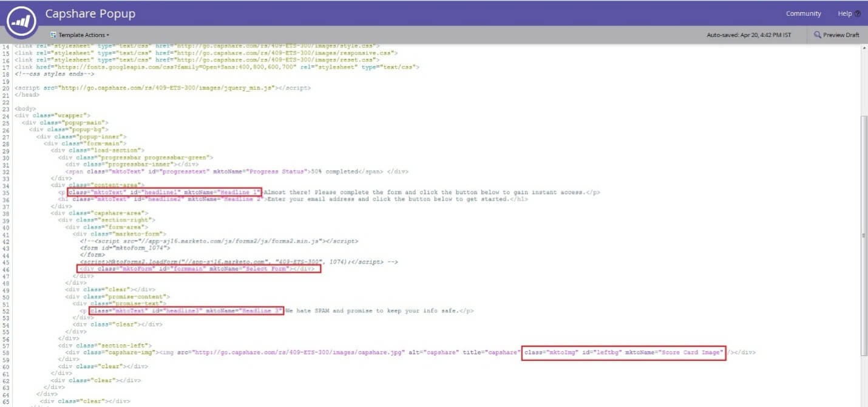The height and width of the screenshot is (407, 868).
Task: Open the Community link
Action: (x=803, y=14)
